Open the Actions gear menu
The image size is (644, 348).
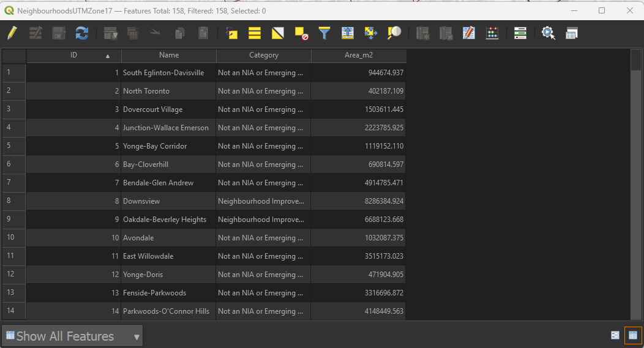tap(549, 33)
